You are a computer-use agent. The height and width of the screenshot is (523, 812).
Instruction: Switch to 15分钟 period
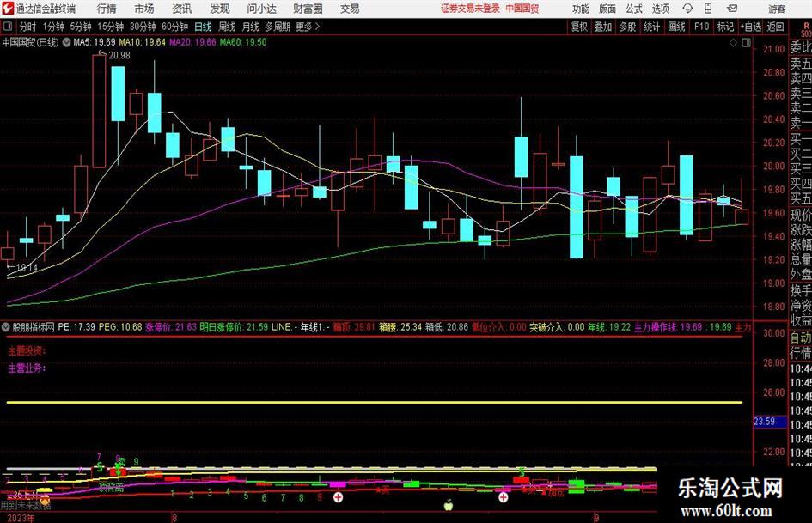(x=111, y=27)
